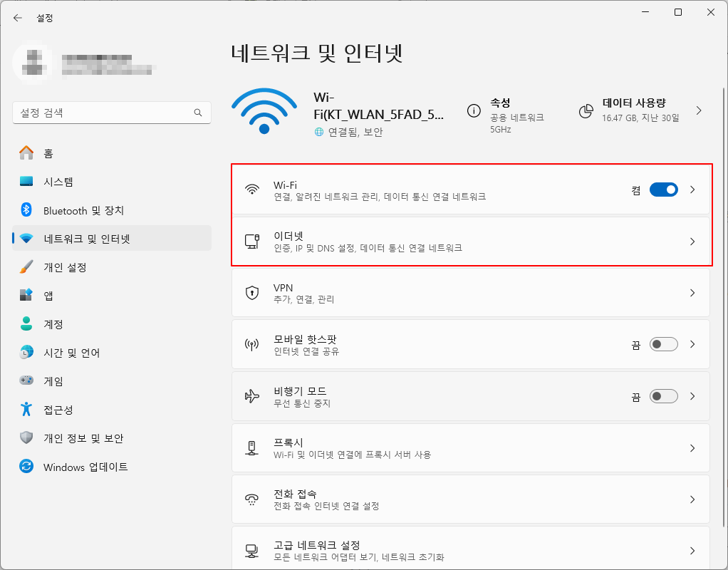Click the large Wi-Fi signal icon
The height and width of the screenshot is (570, 728).
pyautogui.click(x=264, y=110)
